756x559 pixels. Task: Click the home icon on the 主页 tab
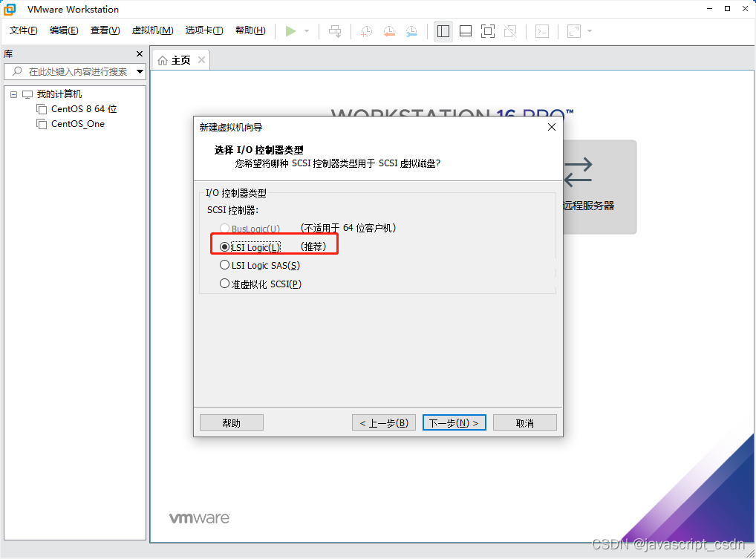click(163, 60)
